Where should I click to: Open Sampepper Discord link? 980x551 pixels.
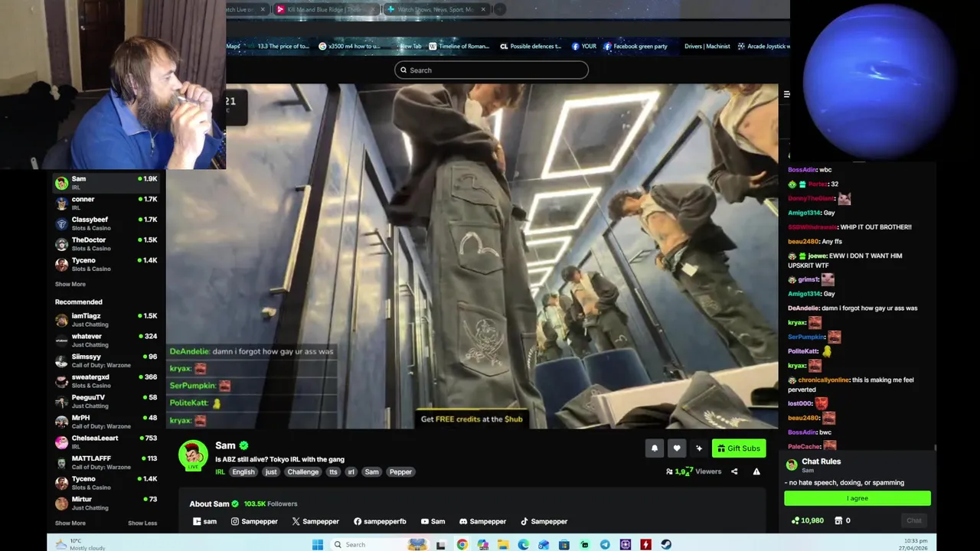point(482,521)
